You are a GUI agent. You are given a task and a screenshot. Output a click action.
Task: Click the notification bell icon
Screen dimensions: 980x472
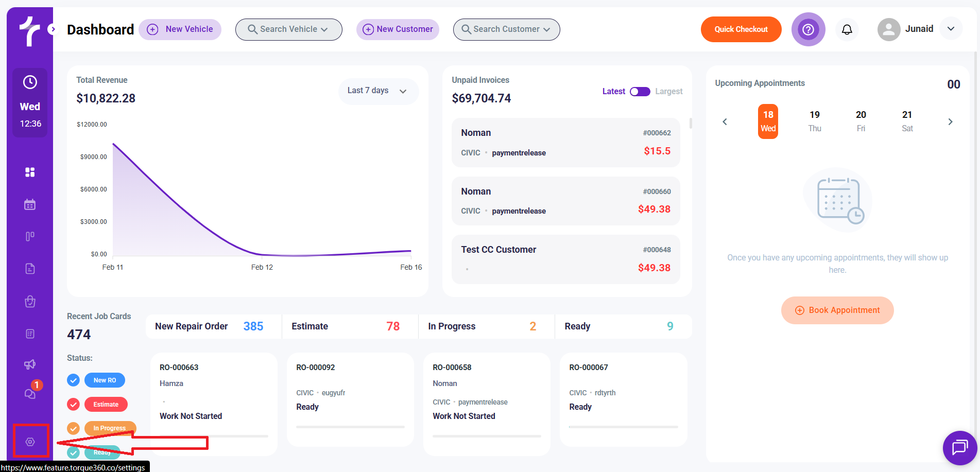point(847,29)
